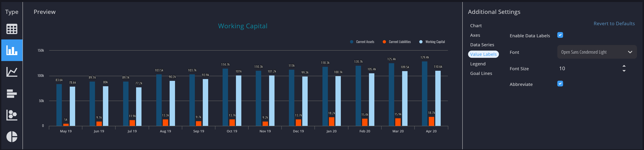Click the 5k data label
Image resolution: width=644 pixels, height=150 pixels.
66,120
